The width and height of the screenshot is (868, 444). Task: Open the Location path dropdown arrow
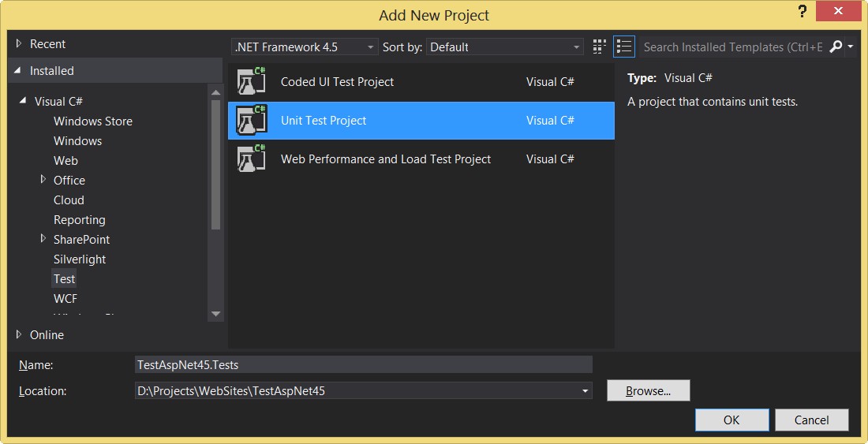pos(585,391)
